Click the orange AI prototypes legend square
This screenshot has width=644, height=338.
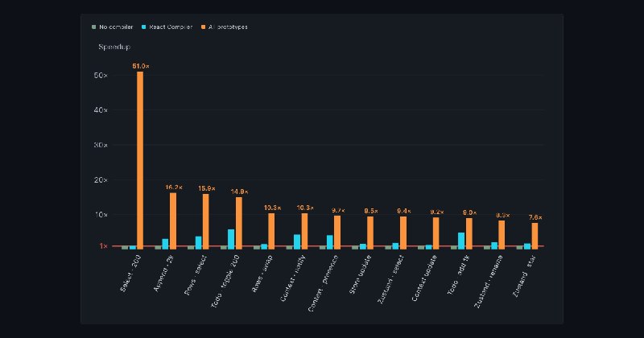coord(203,27)
